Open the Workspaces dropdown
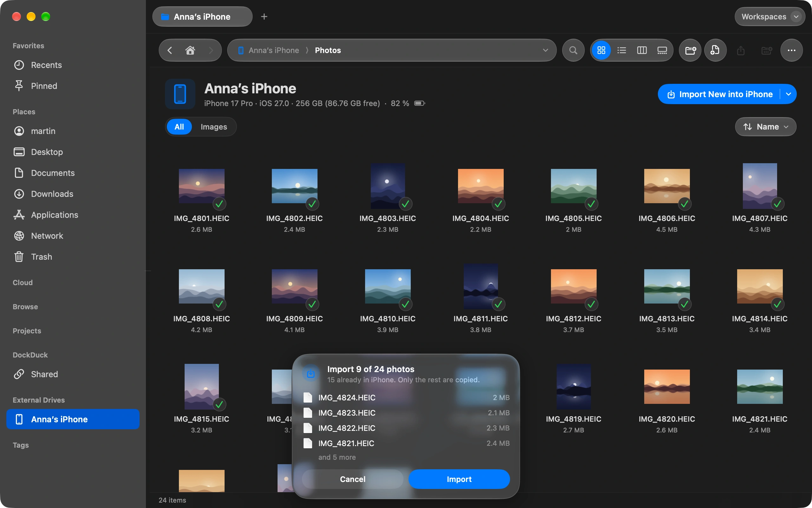812x508 pixels. (769, 17)
